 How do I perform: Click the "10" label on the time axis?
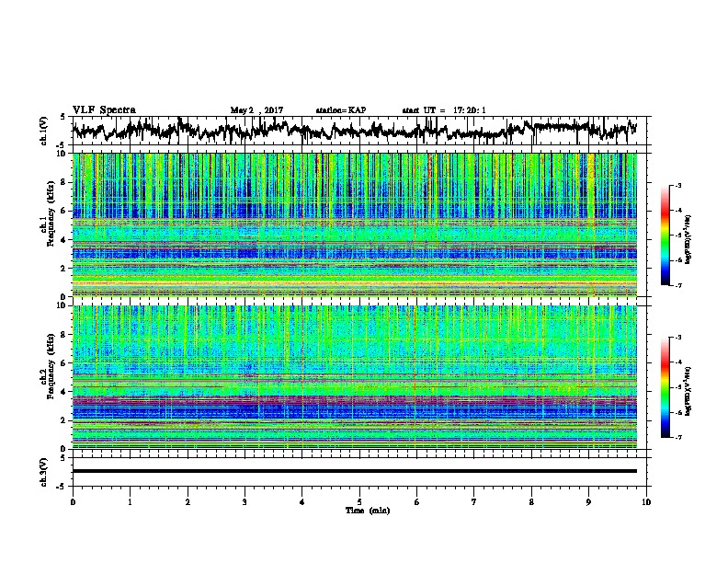(646, 502)
